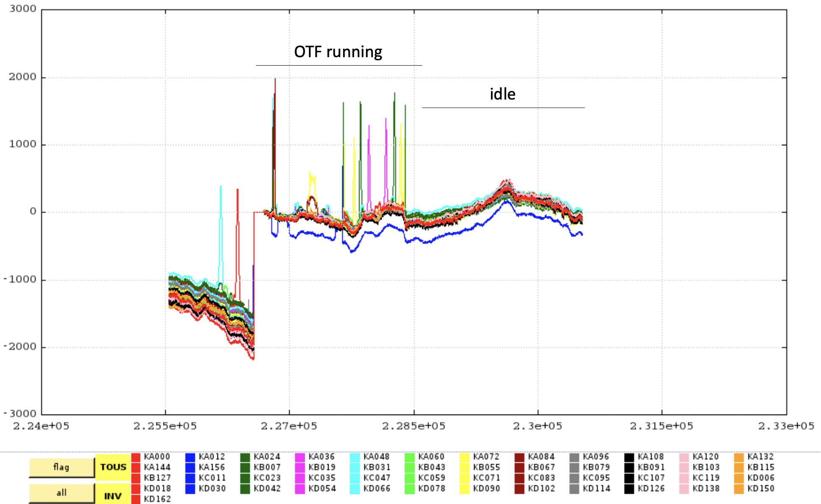Image resolution: width=821 pixels, height=504 pixels.
Task: Click the KD162 legend entry
Action: [x=157, y=499]
